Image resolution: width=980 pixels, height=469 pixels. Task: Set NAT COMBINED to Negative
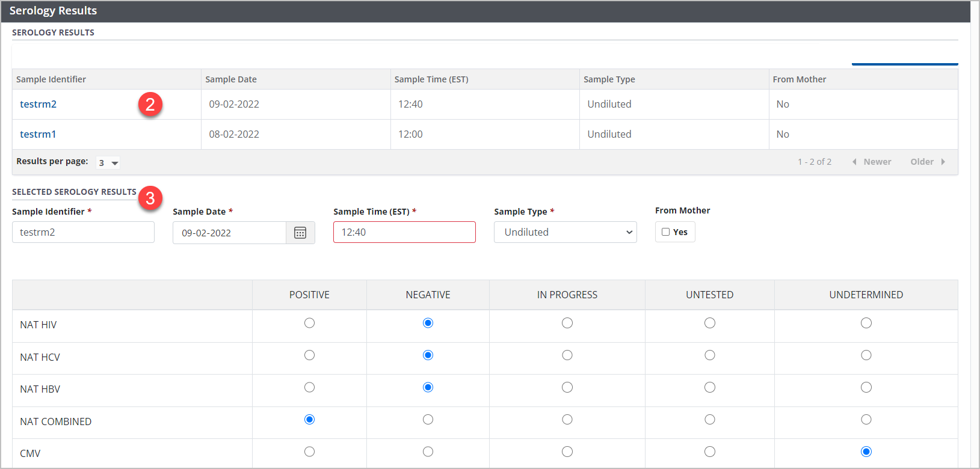428,420
